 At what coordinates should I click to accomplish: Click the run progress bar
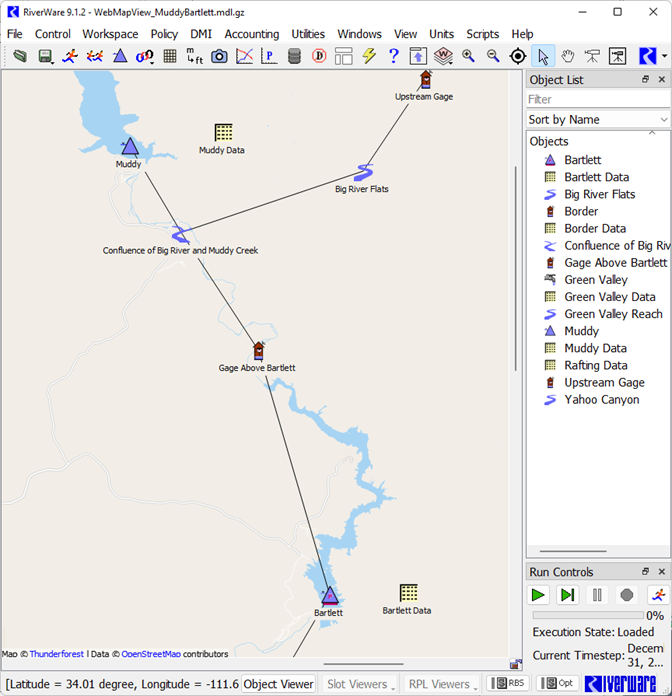click(x=588, y=616)
